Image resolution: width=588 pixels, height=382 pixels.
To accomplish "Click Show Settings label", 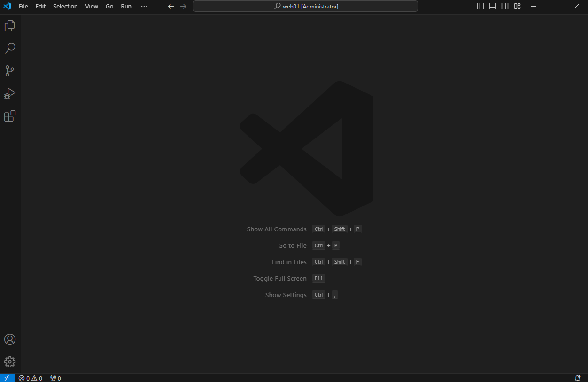I will (x=286, y=295).
